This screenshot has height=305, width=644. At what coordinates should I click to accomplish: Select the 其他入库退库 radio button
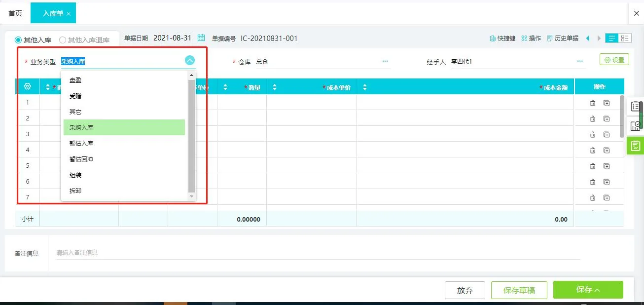tap(63, 40)
